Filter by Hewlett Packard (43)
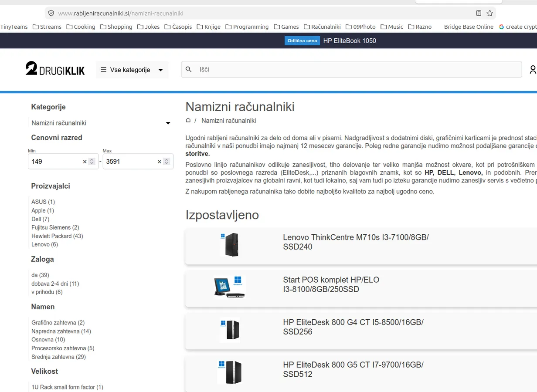Viewport: 537px width, 392px height. (x=57, y=236)
